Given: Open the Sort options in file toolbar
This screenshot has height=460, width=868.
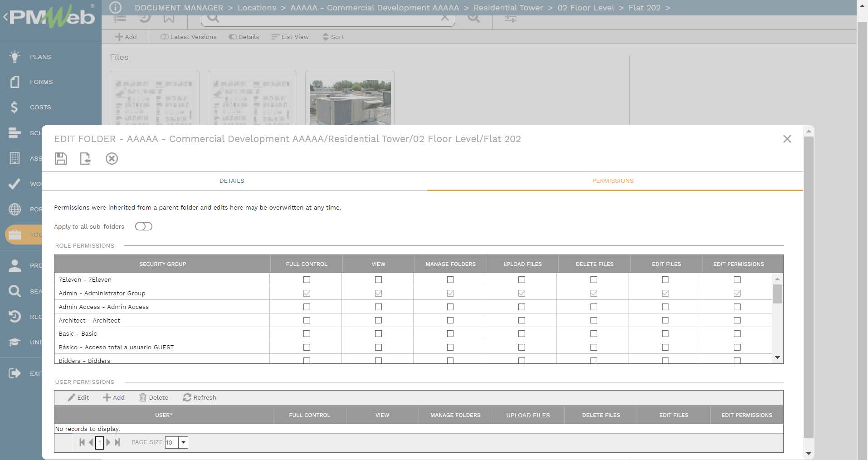Looking at the screenshot, I should [x=333, y=37].
